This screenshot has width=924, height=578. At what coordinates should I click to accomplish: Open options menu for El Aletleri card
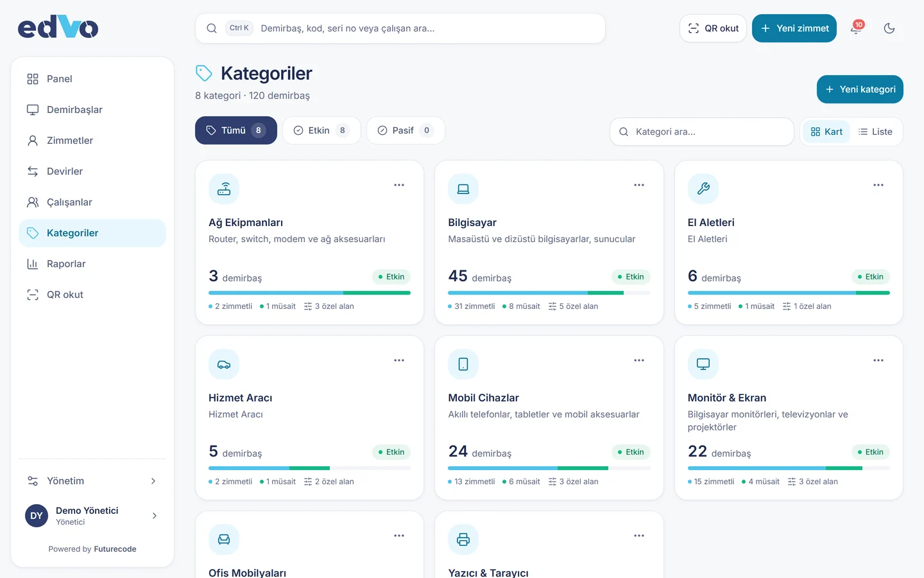[878, 185]
